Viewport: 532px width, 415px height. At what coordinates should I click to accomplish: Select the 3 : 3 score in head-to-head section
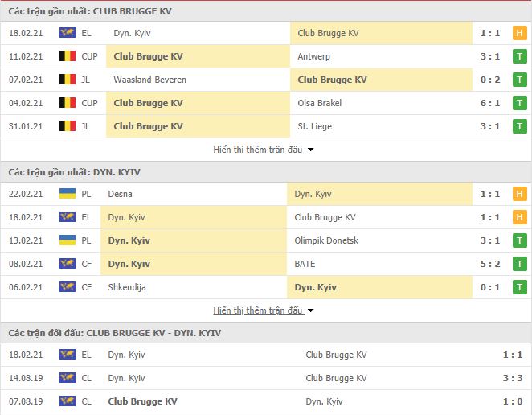point(513,378)
